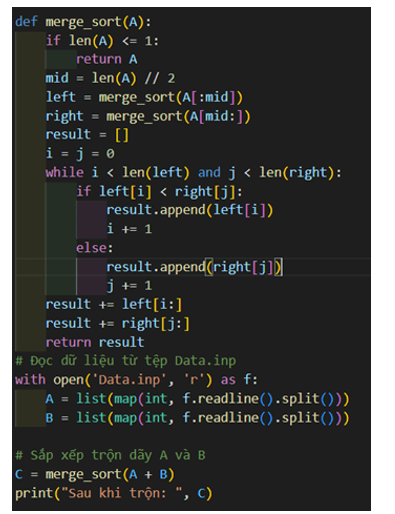Screen dimensions: 395x514
Task: Click 'result += left[i:]' line
Action: point(114,304)
